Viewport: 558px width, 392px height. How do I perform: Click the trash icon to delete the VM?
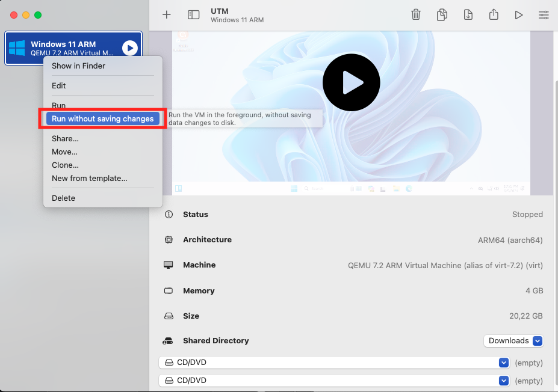tap(416, 14)
